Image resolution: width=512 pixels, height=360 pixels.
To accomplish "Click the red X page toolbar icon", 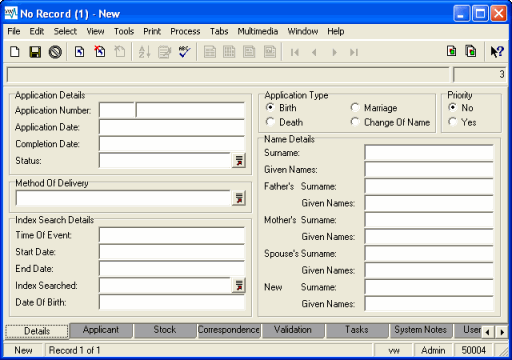I will pos(100,52).
